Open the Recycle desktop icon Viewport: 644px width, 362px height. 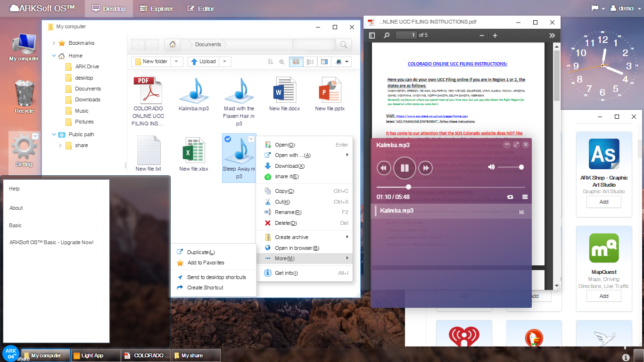click(x=24, y=97)
